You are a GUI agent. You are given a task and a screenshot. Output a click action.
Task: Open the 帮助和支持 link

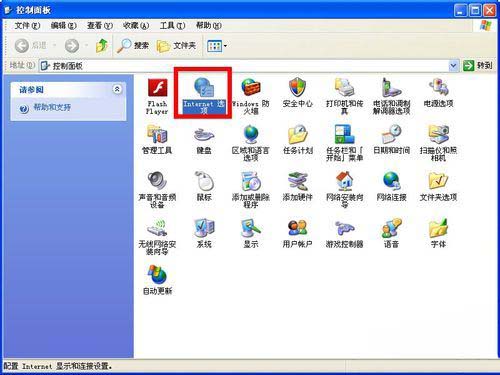[52, 107]
